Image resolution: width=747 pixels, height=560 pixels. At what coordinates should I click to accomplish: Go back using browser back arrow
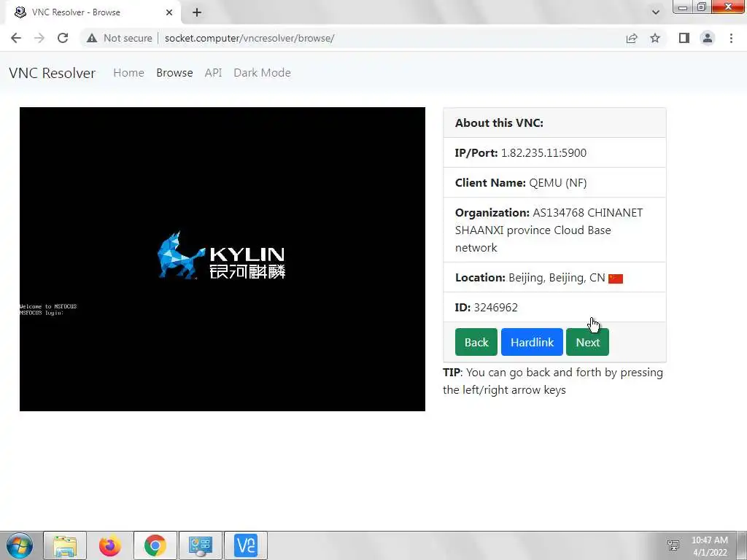[x=16, y=38]
